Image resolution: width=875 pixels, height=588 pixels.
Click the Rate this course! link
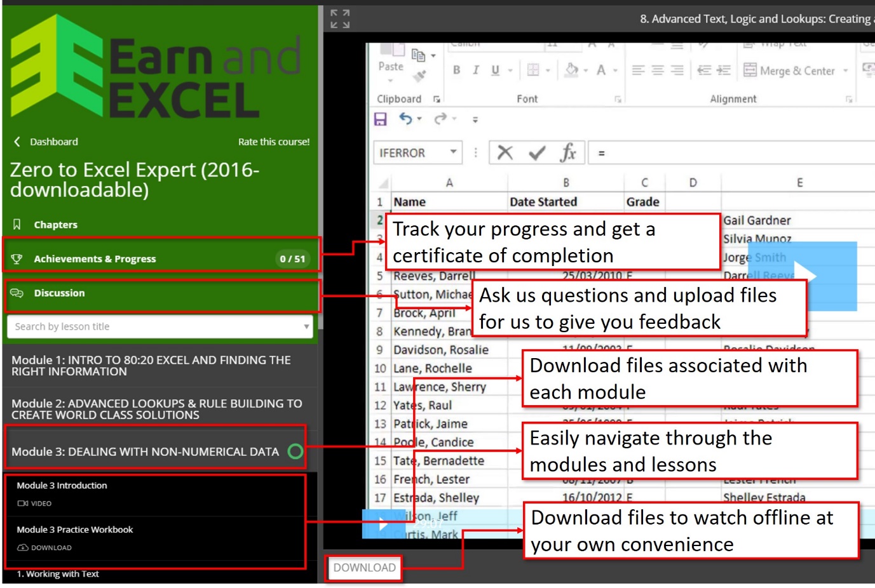click(x=274, y=142)
